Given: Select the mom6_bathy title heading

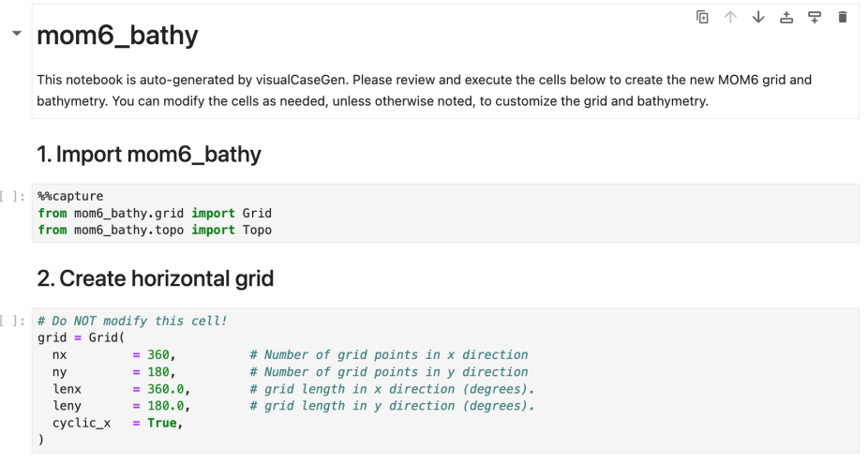Looking at the screenshot, I should click(x=117, y=36).
